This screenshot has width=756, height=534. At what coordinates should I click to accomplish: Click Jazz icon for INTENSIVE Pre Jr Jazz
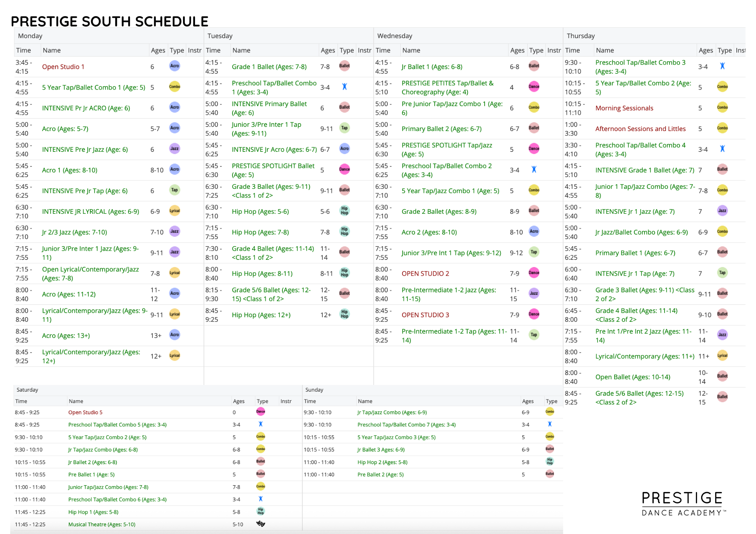click(175, 148)
